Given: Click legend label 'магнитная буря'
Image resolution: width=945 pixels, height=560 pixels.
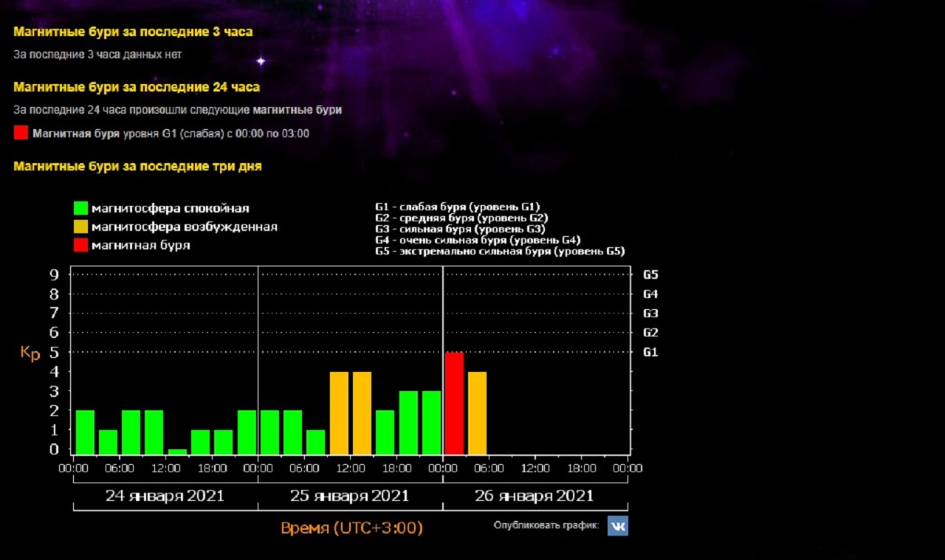Looking at the screenshot, I should [141, 245].
